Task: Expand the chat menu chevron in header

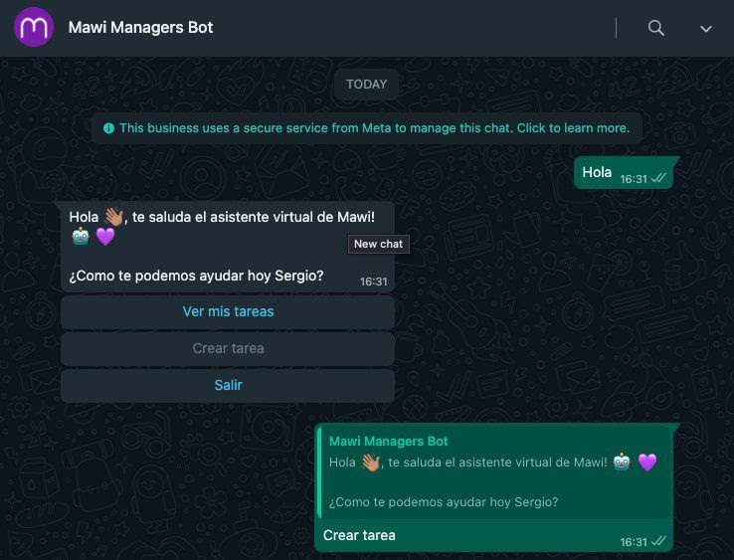Action: 706,29
